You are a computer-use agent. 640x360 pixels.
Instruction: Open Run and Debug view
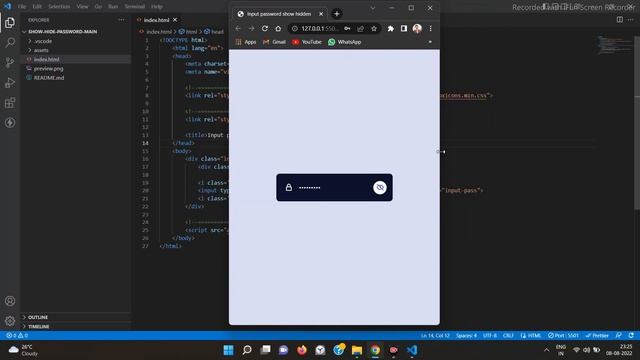tap(10, 82)
